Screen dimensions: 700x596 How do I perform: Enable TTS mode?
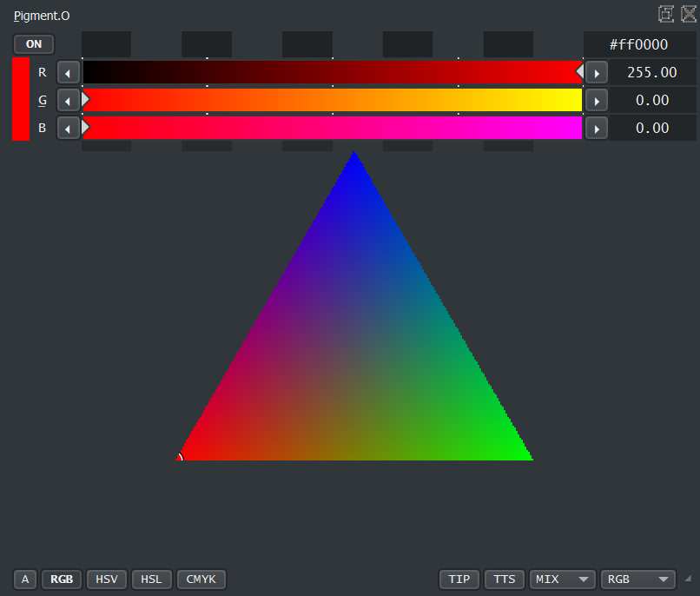point(504,579)
